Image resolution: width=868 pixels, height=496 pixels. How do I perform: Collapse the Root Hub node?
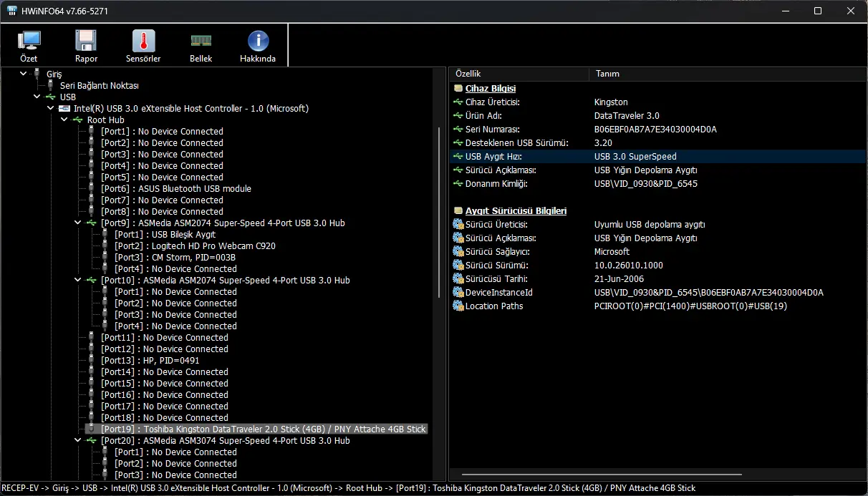point(64,120)
